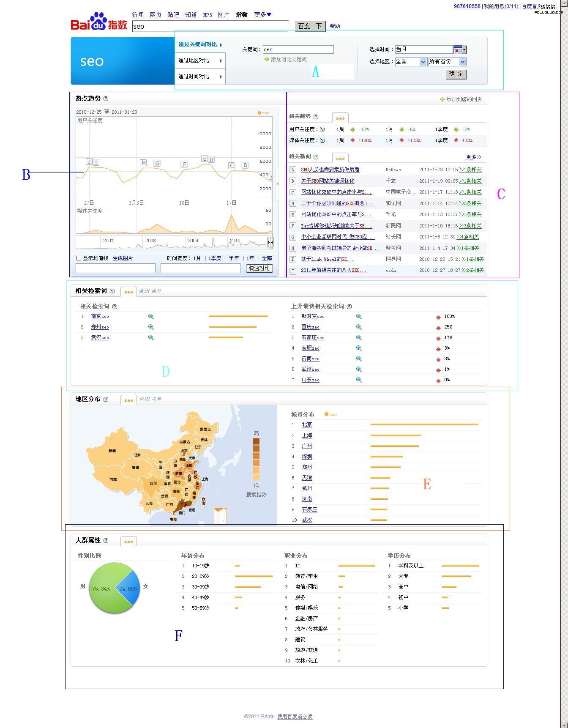Click the 确定 confirm button
Image resolution: width=568 pixels, height=728 pixels.
point(456,74)
